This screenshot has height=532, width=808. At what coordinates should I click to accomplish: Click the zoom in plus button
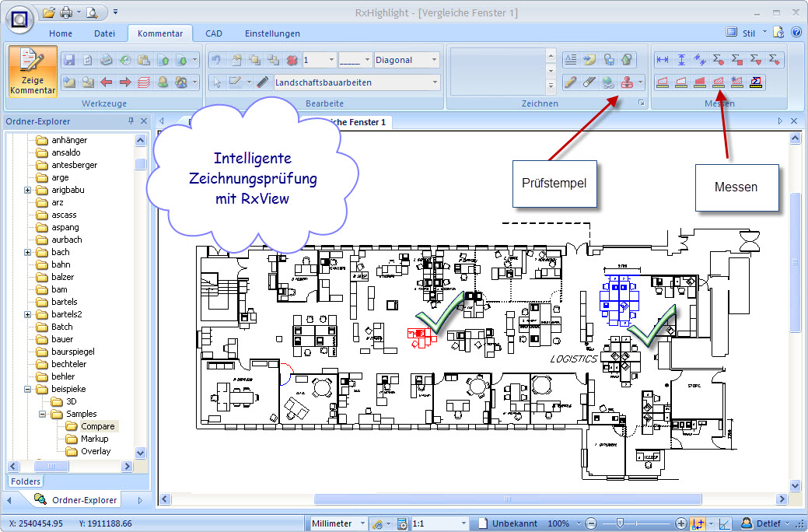pyautogui.click(x=681, y=523)
